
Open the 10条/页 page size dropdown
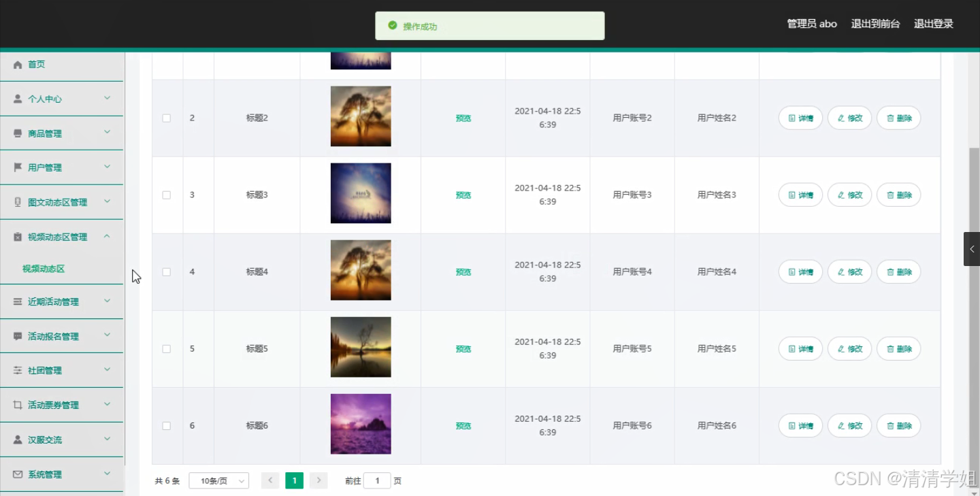point(218,480)
